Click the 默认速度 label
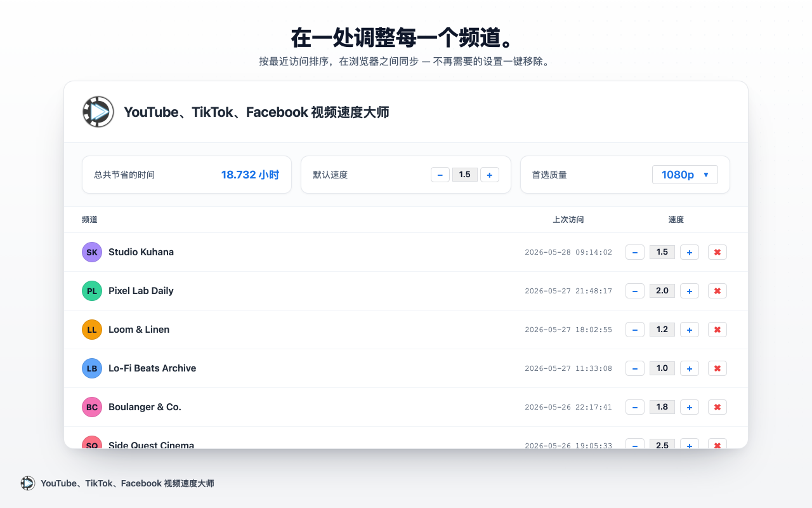 point(330,175)
